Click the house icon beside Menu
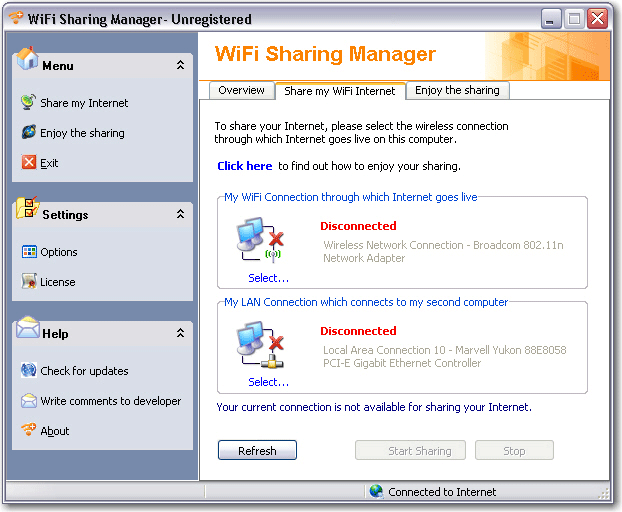The height and width of the screenshot is (512, 622). click(x=27, y=59)
